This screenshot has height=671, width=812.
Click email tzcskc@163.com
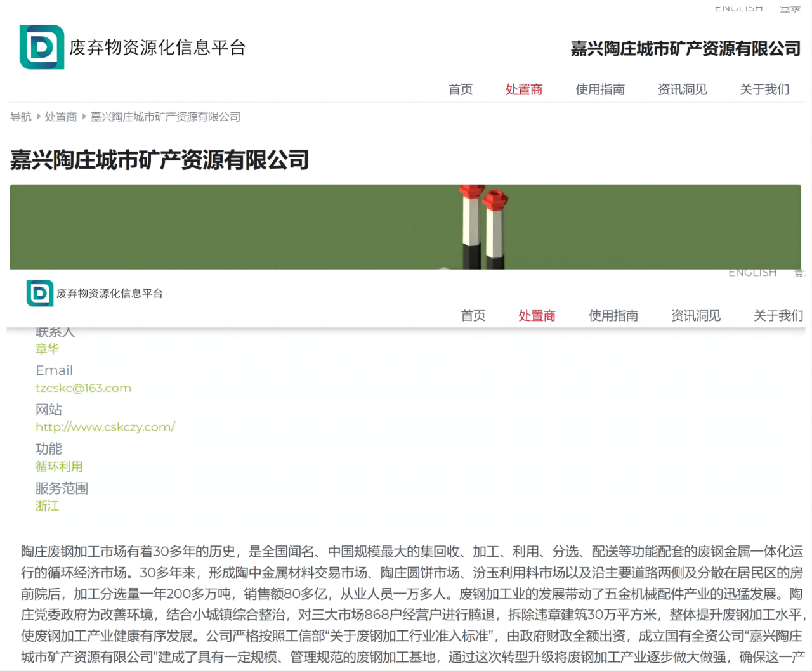click(83, 388)
